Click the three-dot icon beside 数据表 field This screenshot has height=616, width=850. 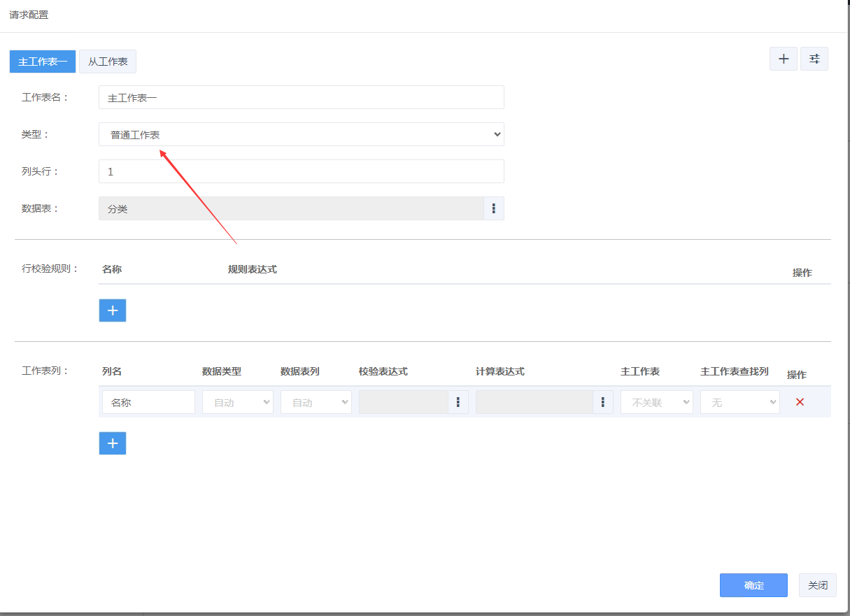(x=493, y=208)
